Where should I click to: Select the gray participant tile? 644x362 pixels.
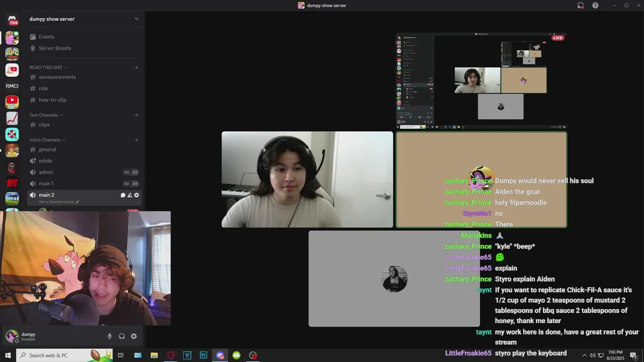[394, 279]
